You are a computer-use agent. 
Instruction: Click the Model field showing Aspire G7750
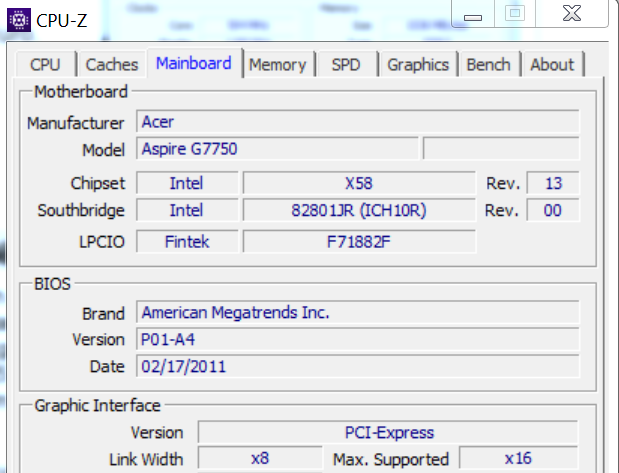(x=277, y=149)
